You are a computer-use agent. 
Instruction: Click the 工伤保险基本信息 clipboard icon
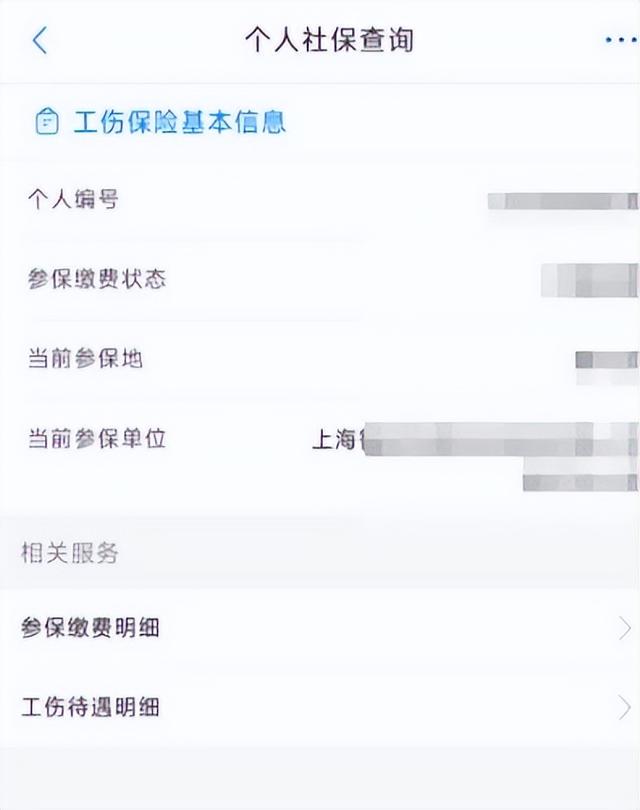click(x=46, y=123)
